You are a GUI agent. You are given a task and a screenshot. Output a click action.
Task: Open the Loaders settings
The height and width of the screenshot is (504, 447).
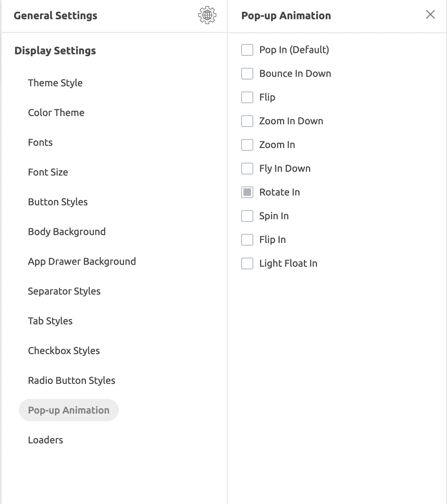[45, 440]
